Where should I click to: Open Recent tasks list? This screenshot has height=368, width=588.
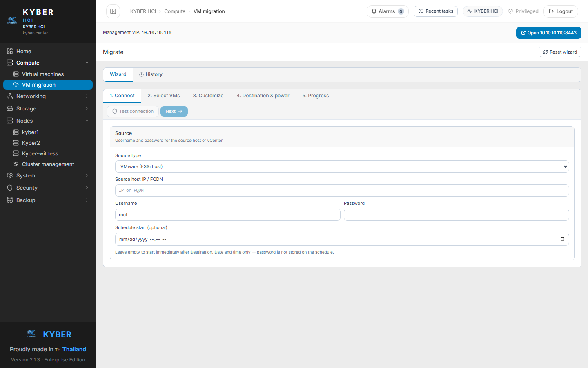coord(436,11)
